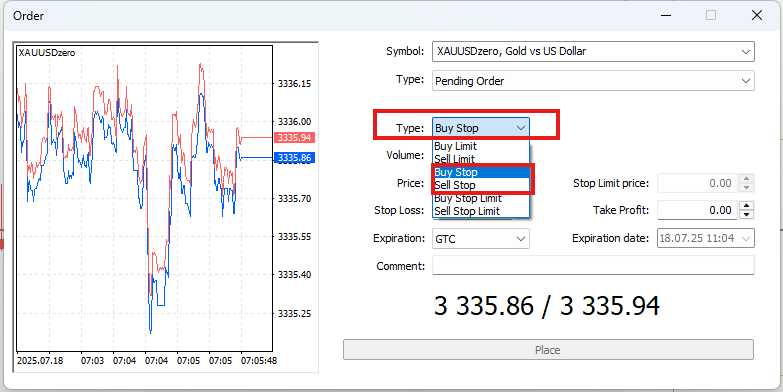Expand the Symbol XAUUSDzero dropdown
Viewport: 783px width, 392px height.
pyautogui.click(x=593, y=51)
